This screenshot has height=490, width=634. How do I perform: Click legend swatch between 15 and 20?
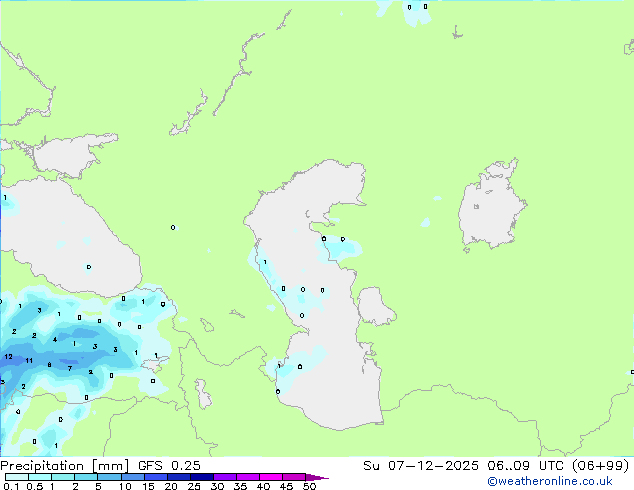coord(156,477)
